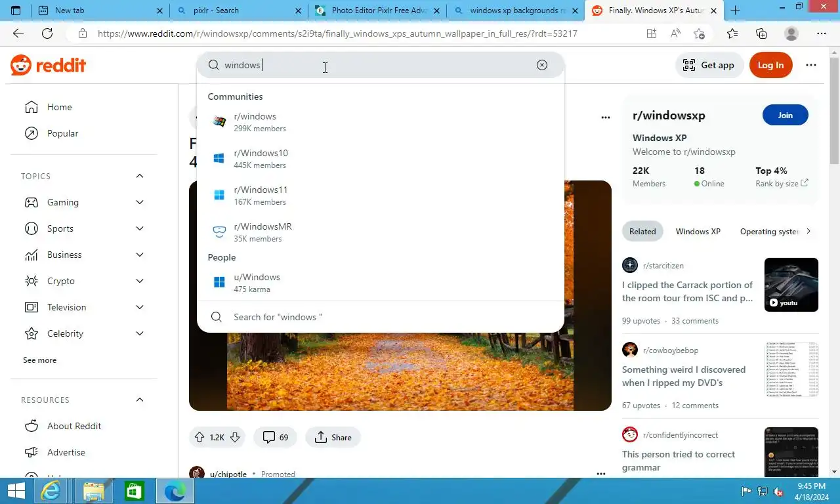The image size is (840, 504).
Task: Open the starcitizen video thumbnail
Action: (x=791, y=285)
